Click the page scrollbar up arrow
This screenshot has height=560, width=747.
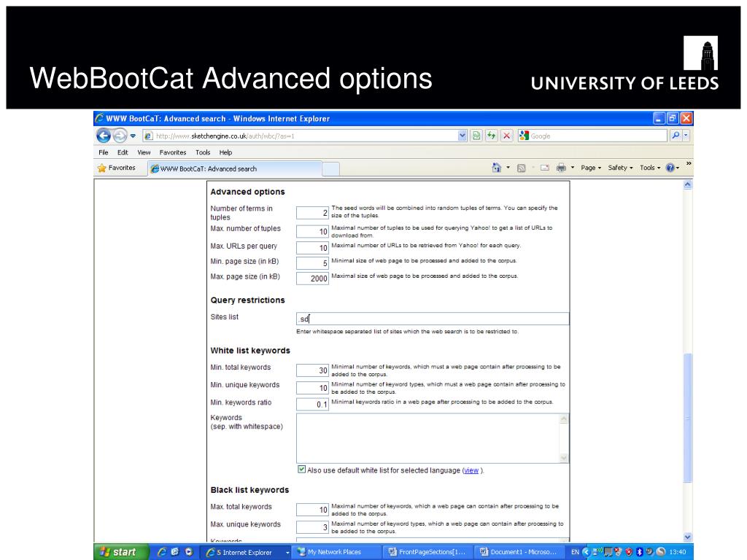coord(687,184)
